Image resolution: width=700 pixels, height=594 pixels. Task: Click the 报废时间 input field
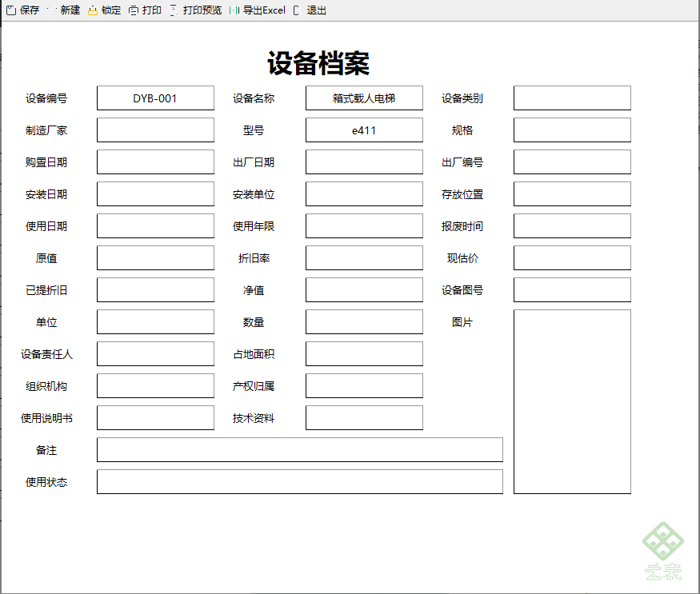click(572, 225)
